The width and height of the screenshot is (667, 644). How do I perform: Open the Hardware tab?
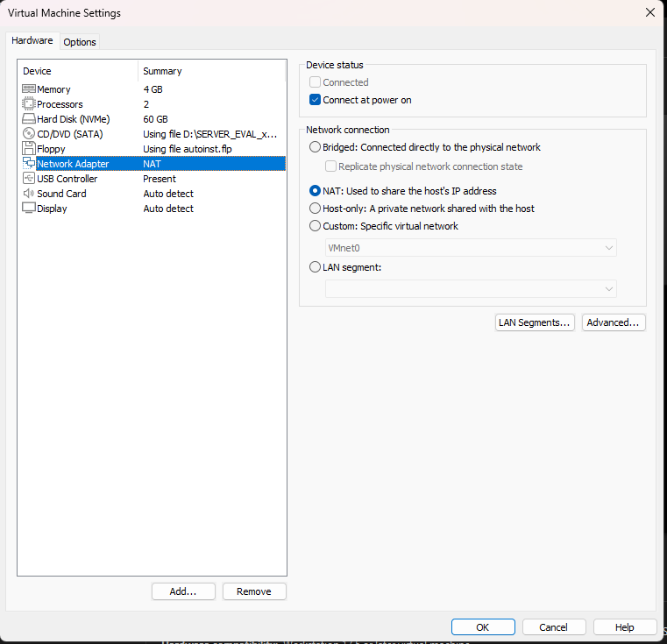tap(32, 41)
